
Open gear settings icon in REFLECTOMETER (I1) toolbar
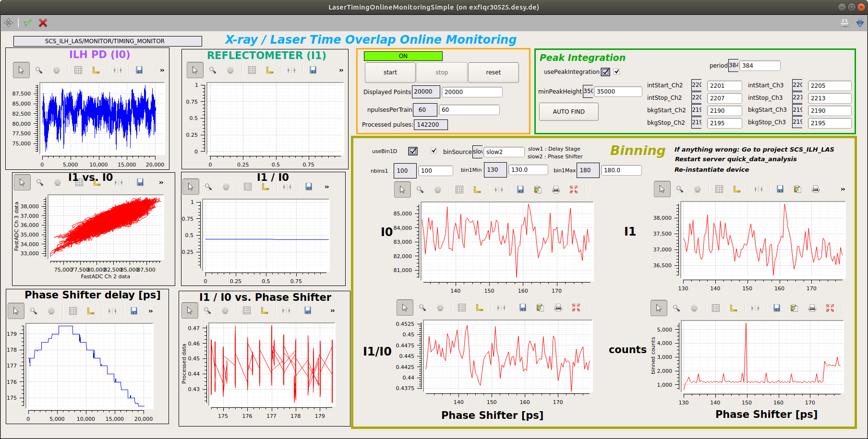tap(230, 70)
